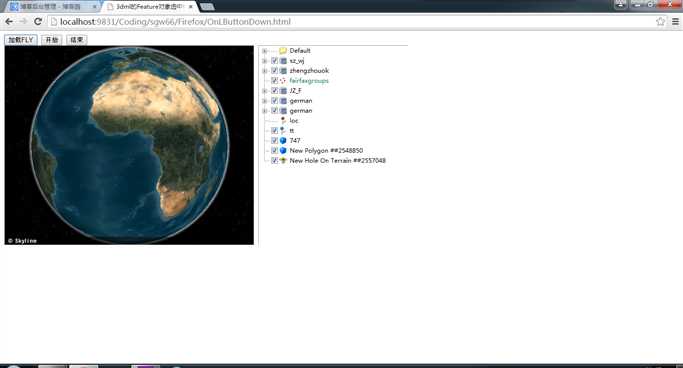Click the New Hole On Terrain icon
The height and width of the screenshot is (368, 683).
283,160
